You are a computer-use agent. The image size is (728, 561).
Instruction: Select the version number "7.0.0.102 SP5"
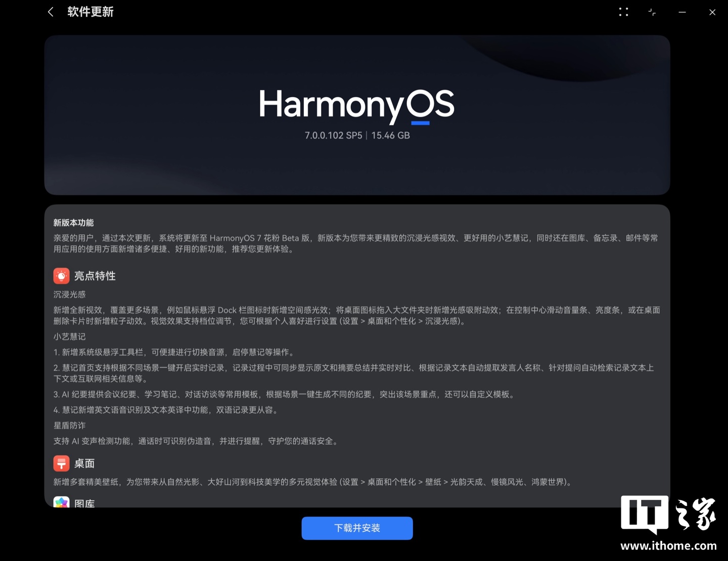[334, 136]
